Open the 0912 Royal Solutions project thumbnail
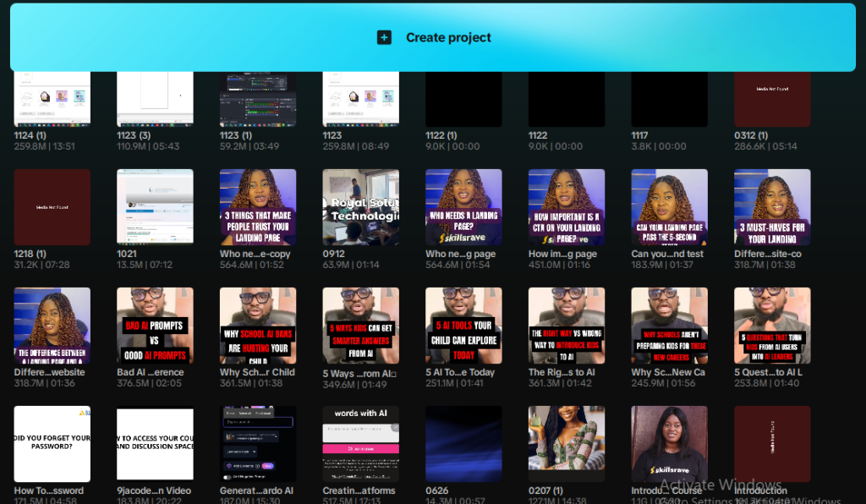The width and height of the screenshot is (866, 504). (360, 207)
